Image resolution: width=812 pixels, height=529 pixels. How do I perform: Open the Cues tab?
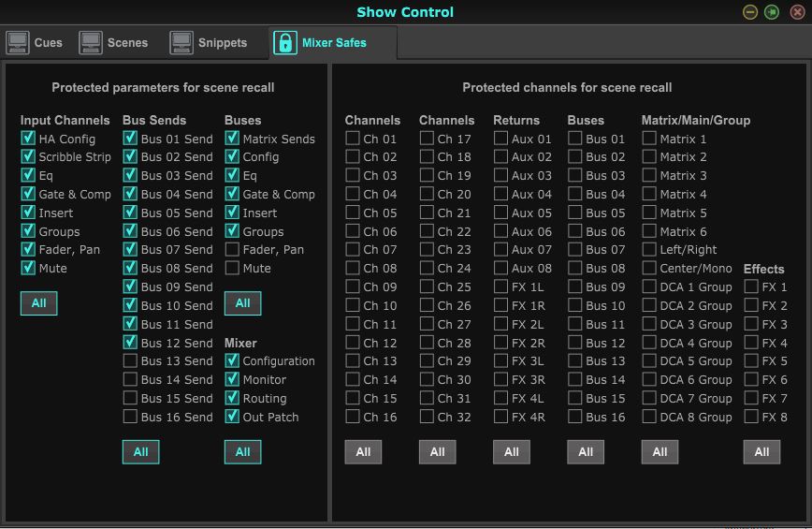click(x=35, y=42)
